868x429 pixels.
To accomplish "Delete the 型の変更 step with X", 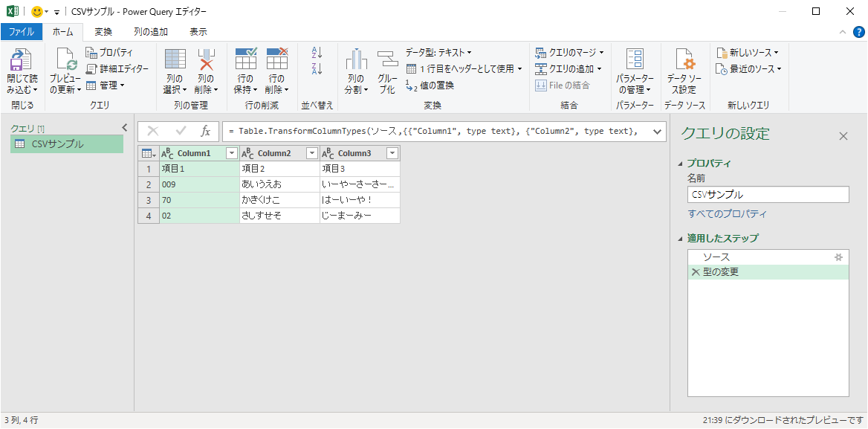I will pyautogui.click(x=696, y=272).
